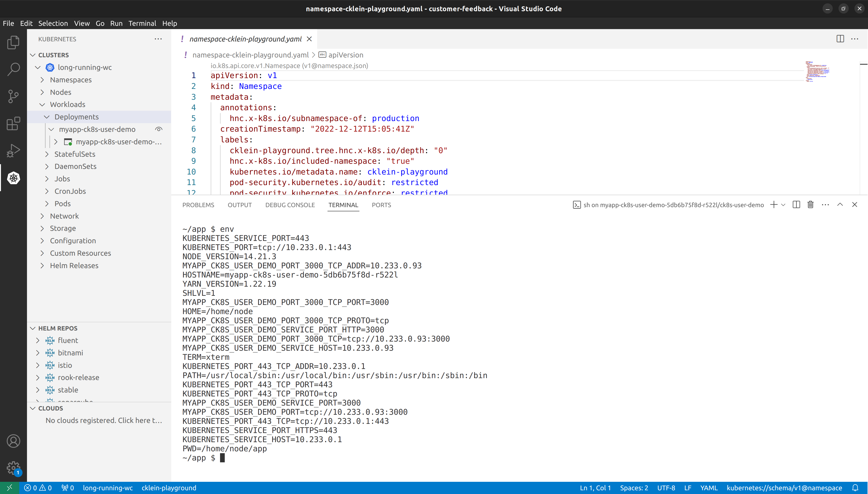Expand the Pods node
The width and height of the screenshot is (868, 494).
coord(46,204)
